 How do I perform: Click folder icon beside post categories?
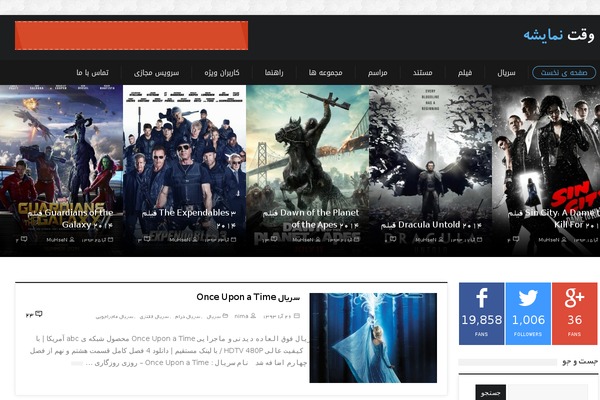click(x=225, y=316)
